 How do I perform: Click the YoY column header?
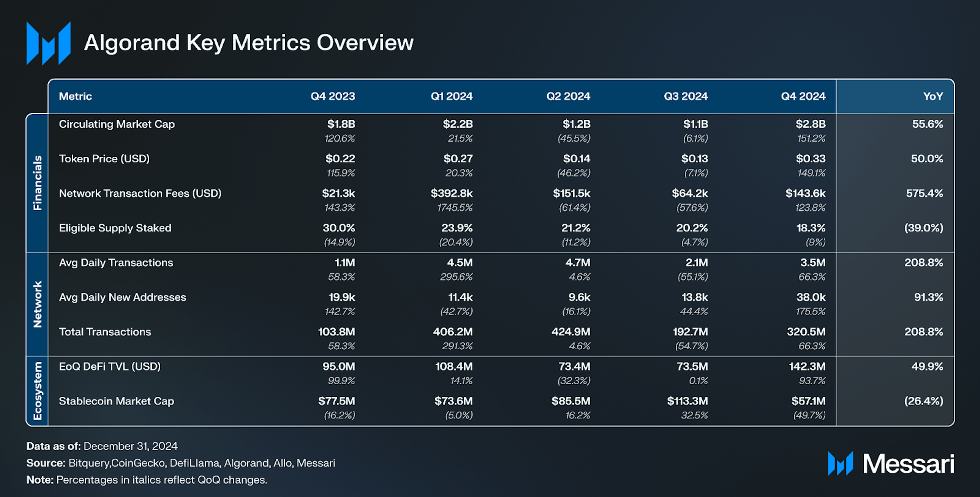[932, 96]
